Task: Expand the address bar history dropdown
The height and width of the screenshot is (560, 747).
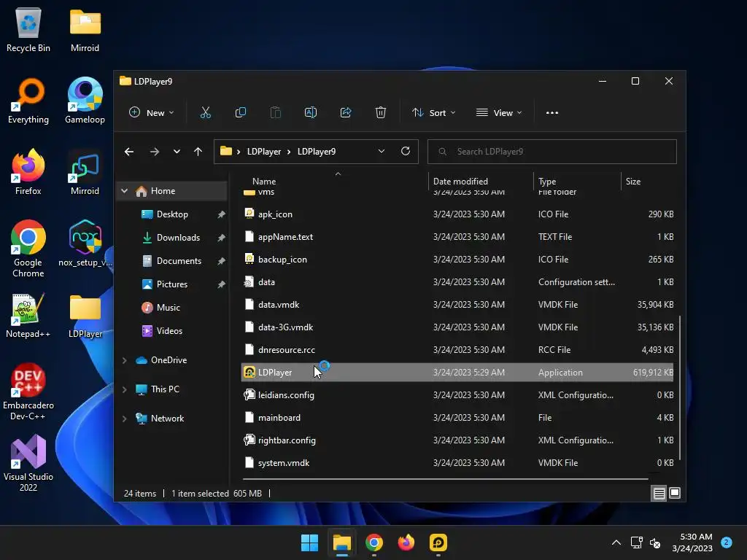Action: pyautogui.click(x=381, y=151)
